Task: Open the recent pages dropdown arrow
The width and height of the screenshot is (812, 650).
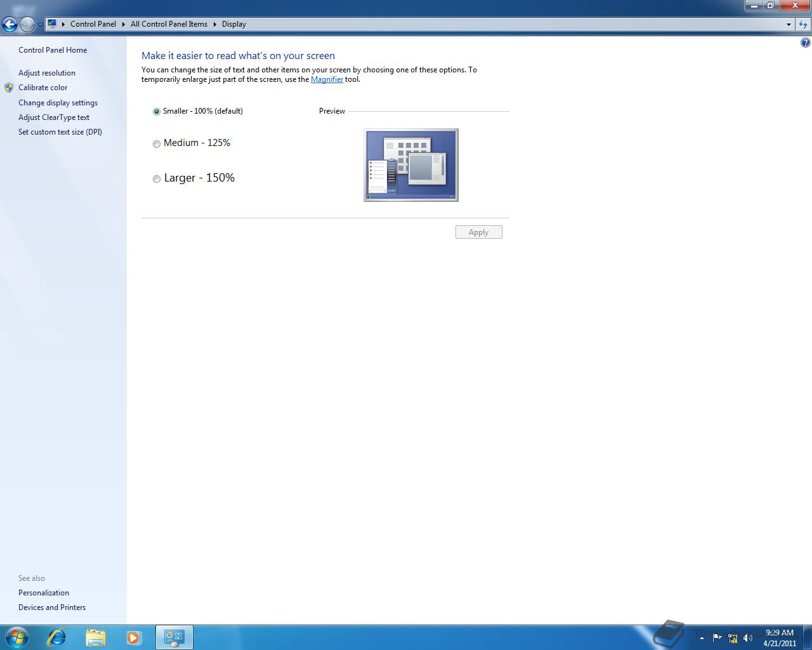Action: tap(40, 25)
